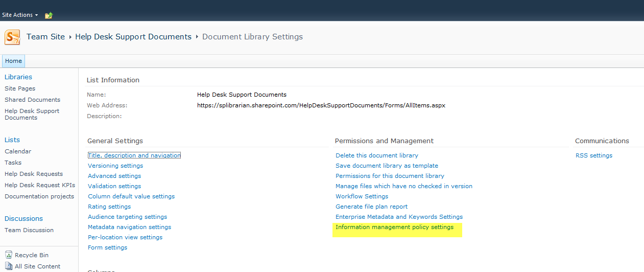This screenshot has height=272, width=644.
Task: Open RSS settings under Communications
Action: (593, 155)
